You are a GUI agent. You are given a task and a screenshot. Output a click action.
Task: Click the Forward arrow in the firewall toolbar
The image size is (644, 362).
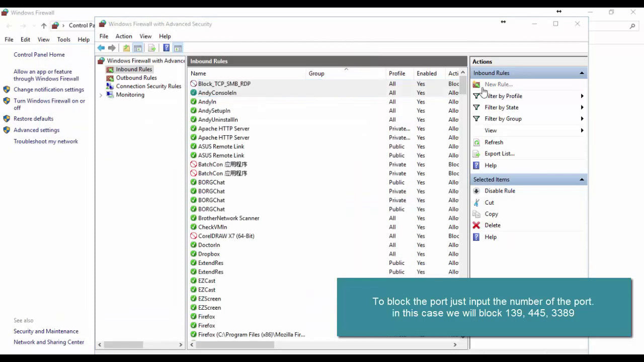(112, 48)
